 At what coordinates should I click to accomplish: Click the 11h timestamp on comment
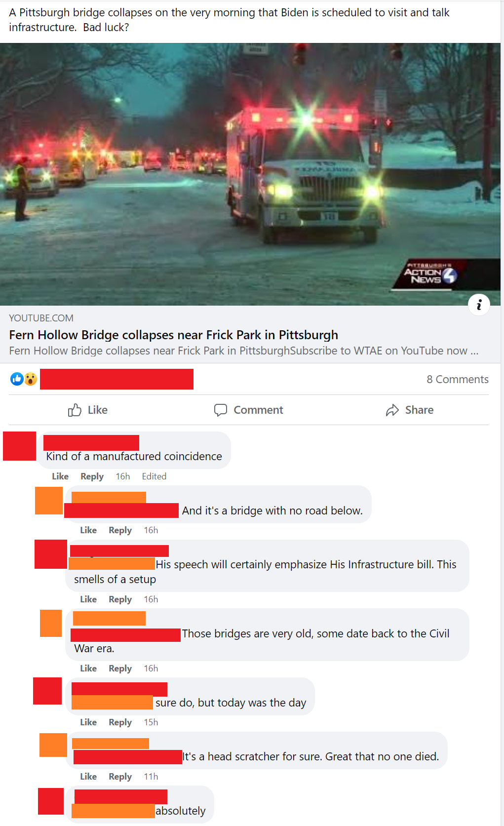point(151,777)
